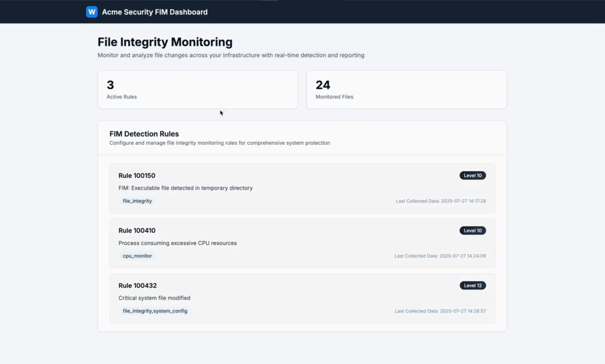
Task: Select the file_integrity tag under Rule 100150
Action: coord(137,201)
